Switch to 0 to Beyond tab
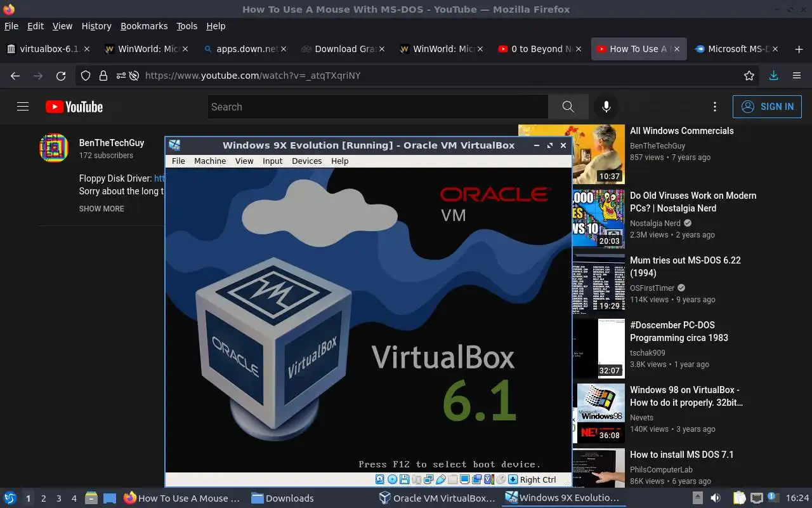Screen dimensions: 812x508 click(539, 49)
